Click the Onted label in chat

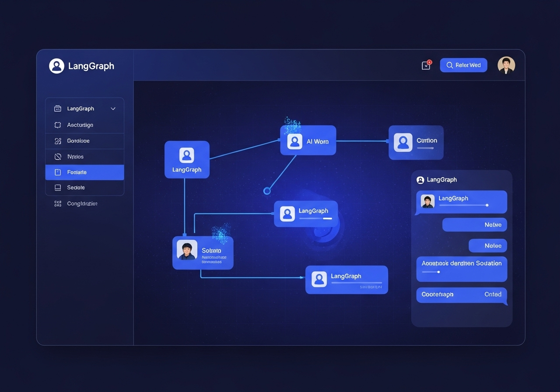click(x=493, y=294)
